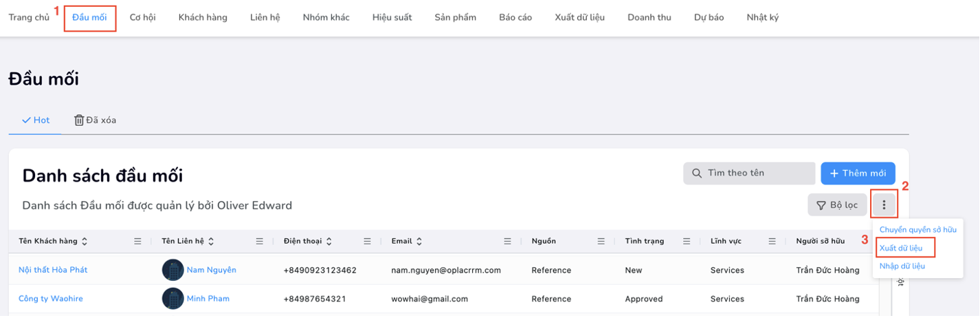The height and width of the screenshot is (318, 980).
Task: Open Tên Khách hàng column menu icon
Action: click(137, 242)
